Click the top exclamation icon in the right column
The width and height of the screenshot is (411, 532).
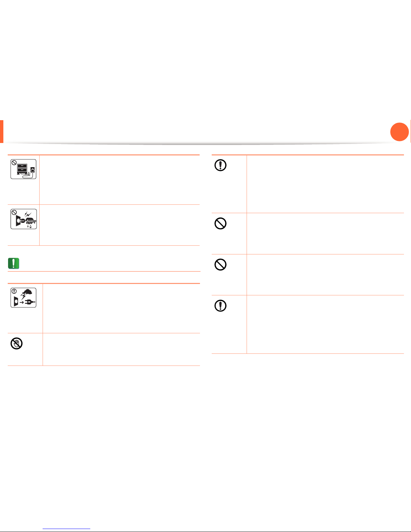(220, 165)
